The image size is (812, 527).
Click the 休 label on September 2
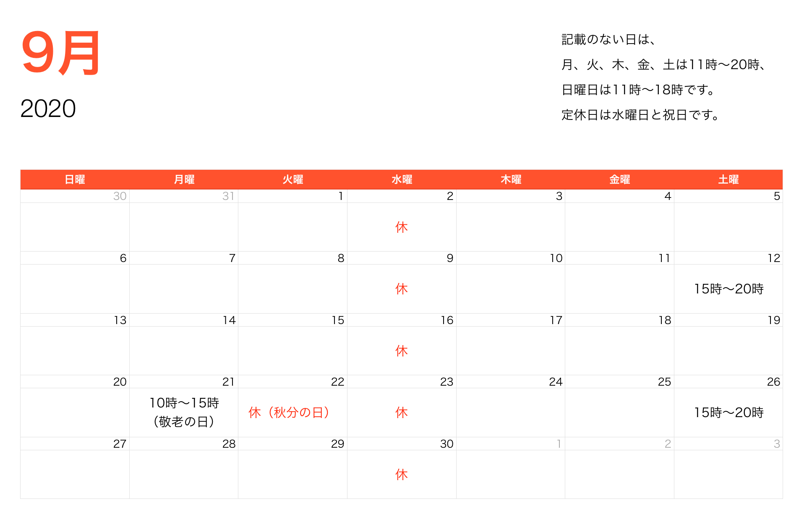point(401,227)
